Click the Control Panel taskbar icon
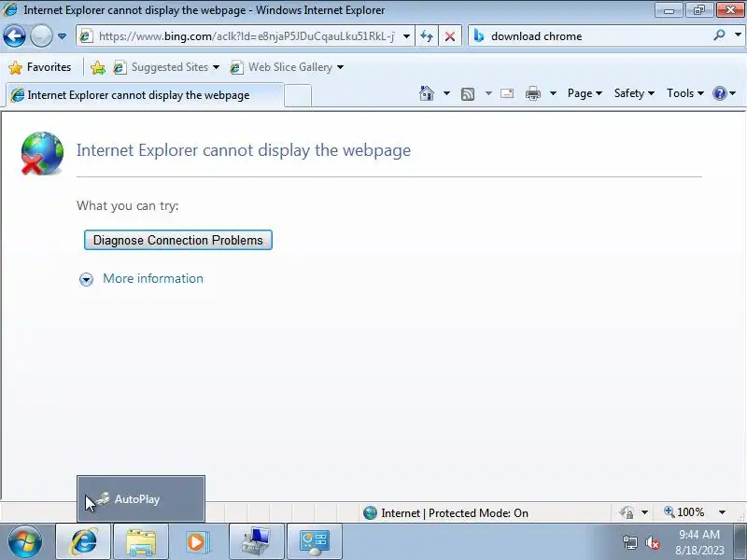 (x=314, y=542)
